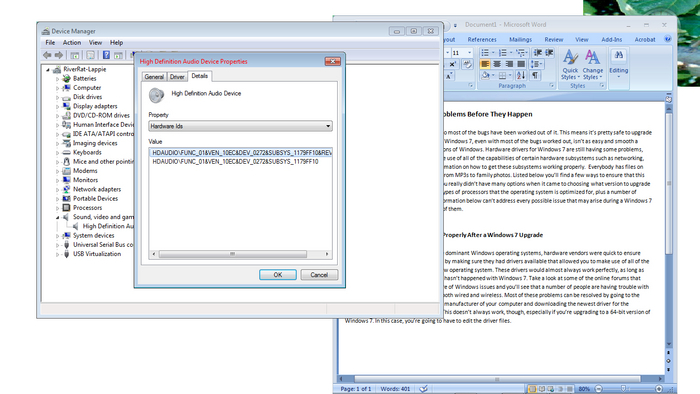Select Print Layout view button in Word status bar
This screenshot has height=394, width=700.
point(532,389)
